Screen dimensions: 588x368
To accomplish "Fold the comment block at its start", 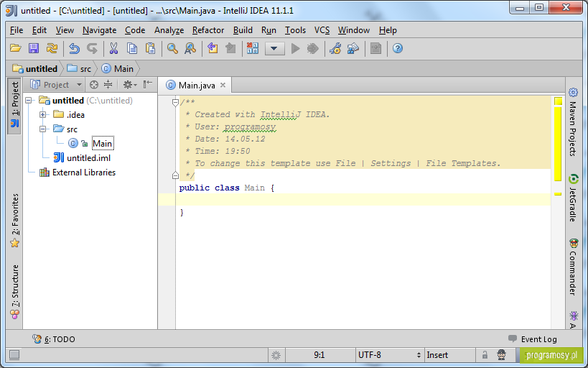I will point(175,102).
